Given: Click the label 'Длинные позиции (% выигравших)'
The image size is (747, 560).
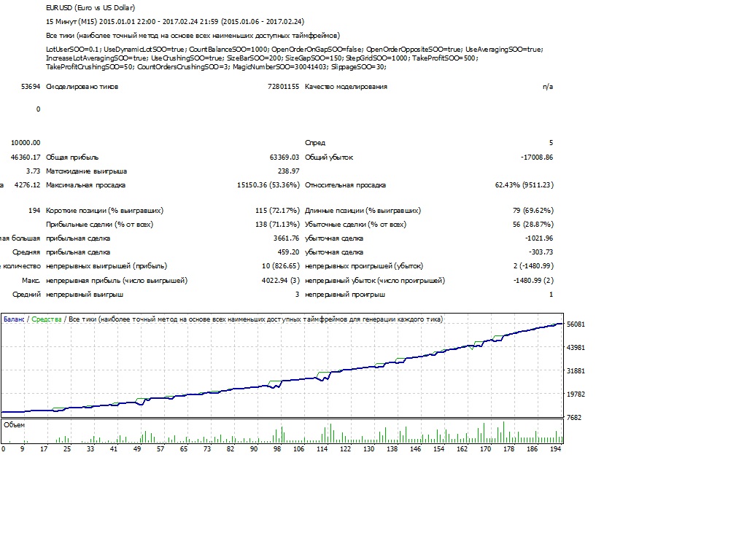Looking at the screenshot, I should 363,211.
